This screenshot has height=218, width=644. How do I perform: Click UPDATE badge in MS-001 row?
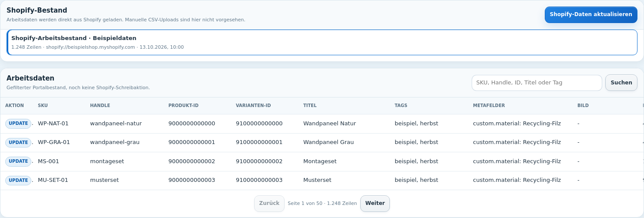click(18, 161)
